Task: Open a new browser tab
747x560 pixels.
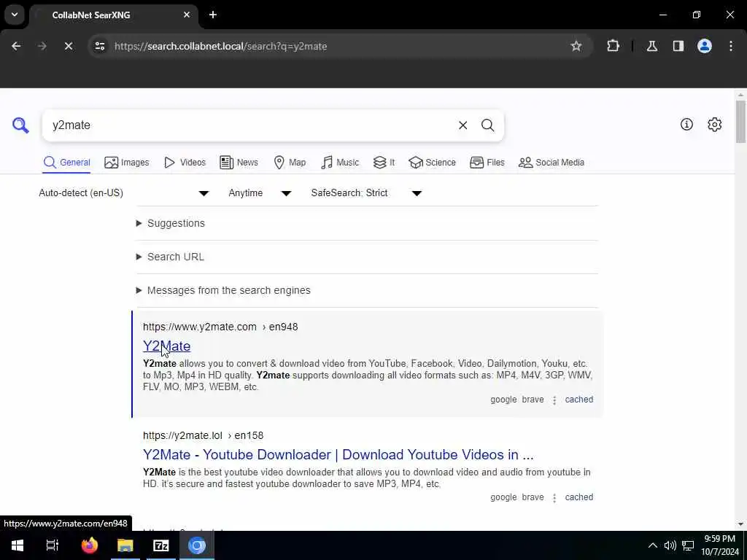Action: point(213,15)
